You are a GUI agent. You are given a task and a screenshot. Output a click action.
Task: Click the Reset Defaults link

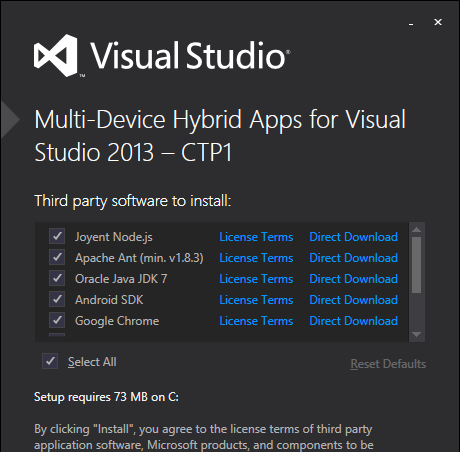(388, 364)
